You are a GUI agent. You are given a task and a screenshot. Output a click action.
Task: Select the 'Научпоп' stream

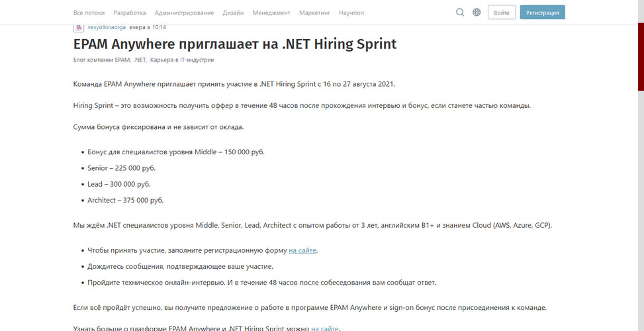351,13
